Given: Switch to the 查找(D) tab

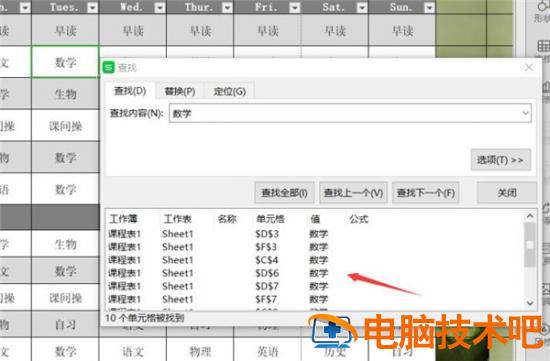Looking at the screenshot, I should (130, 91).
